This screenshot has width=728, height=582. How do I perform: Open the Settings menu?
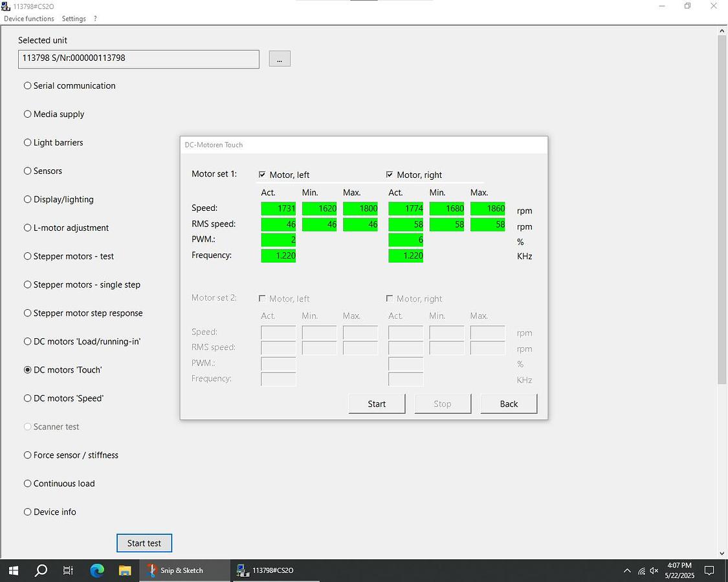(74, 19)
